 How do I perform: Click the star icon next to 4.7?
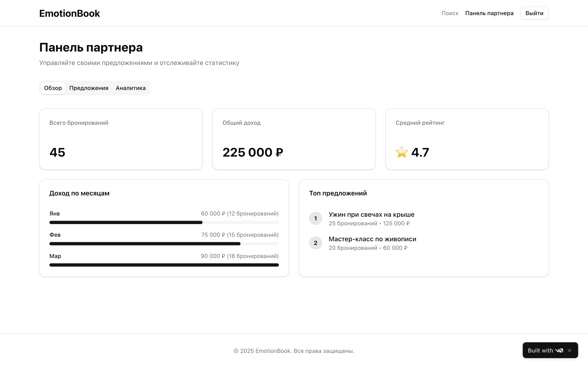point(402,152)
